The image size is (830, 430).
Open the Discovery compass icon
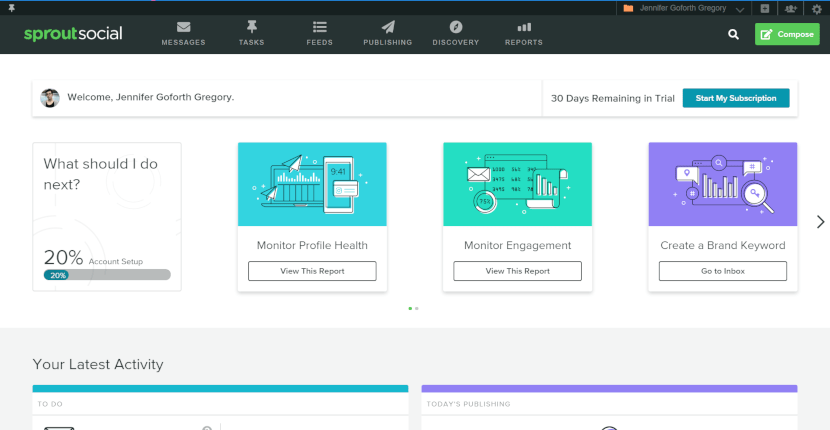point(456,27)
